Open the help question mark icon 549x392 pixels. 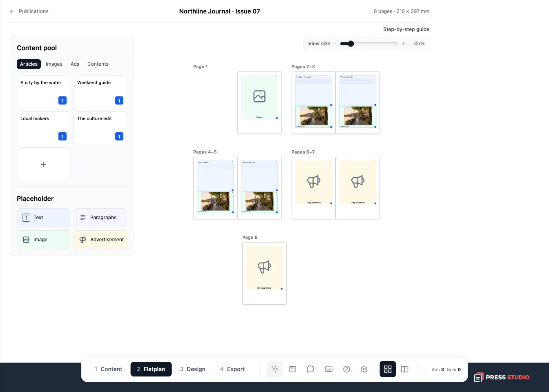346,369
